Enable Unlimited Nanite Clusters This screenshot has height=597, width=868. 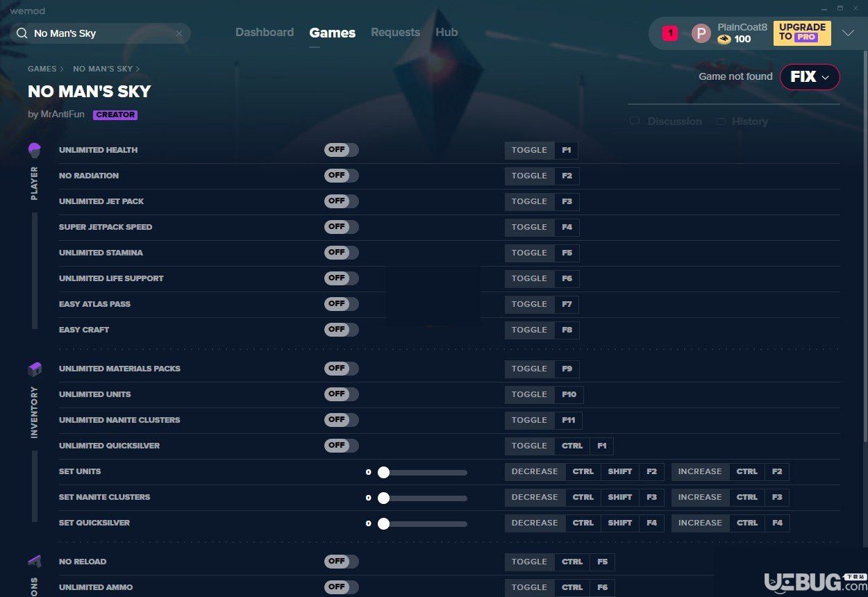[x=342, y=420]
